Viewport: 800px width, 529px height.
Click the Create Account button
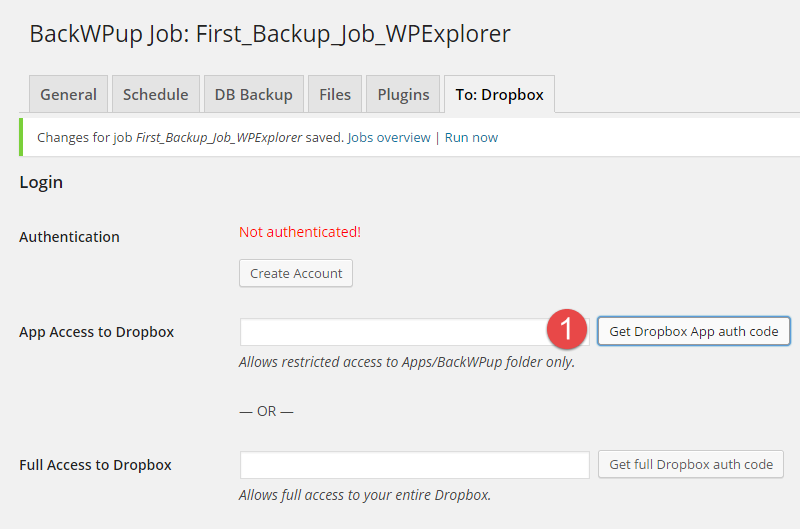(296, 273)
